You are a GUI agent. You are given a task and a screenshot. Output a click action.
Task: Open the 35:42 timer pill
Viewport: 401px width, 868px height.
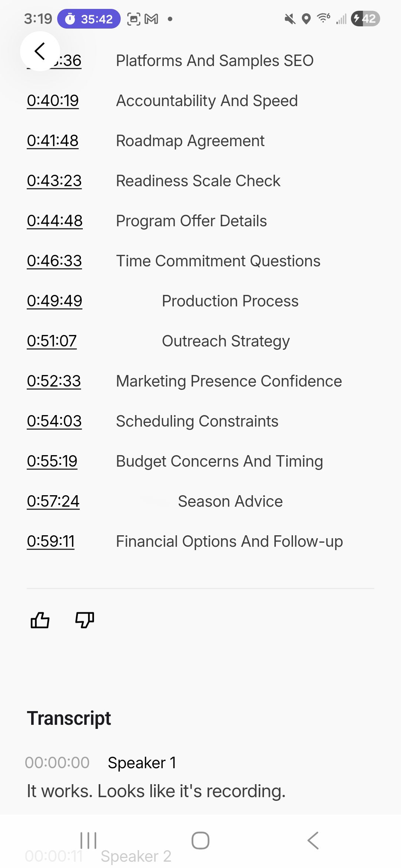(89, 19)
